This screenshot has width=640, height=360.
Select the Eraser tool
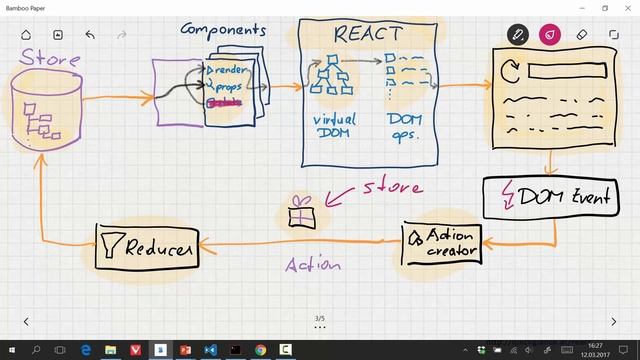click(x=582, y=35)
